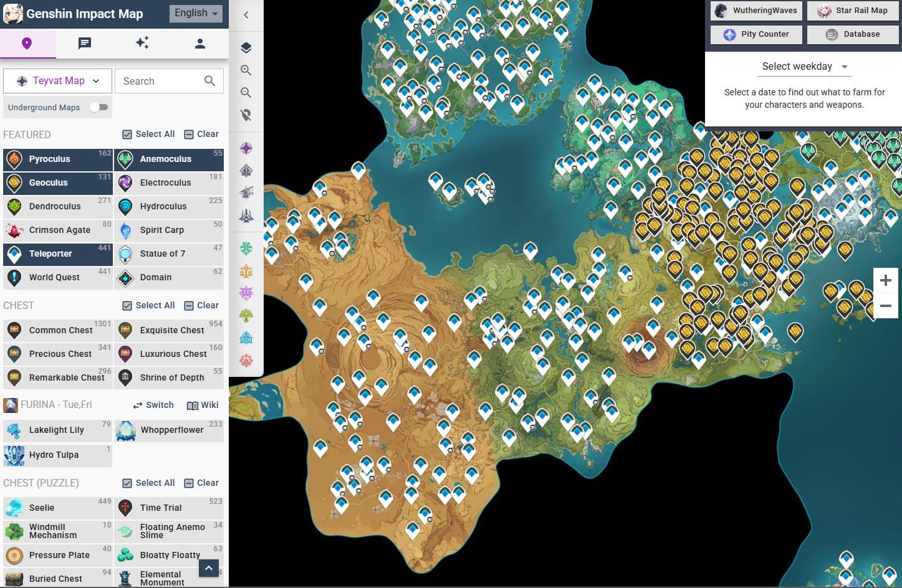Enable Whopperflower markers

(169, 430)
